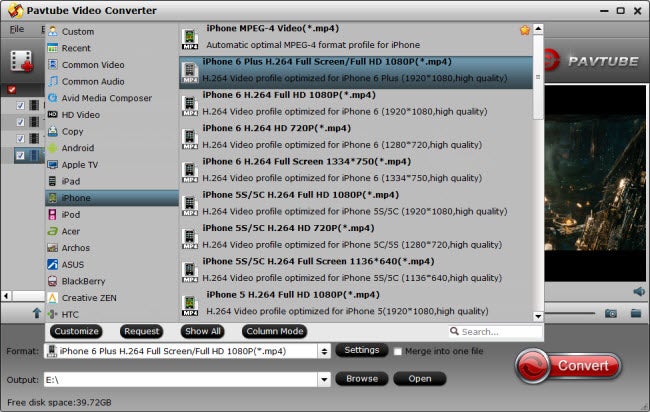Toggle the red select-all checkbox

pyautogui.click(x=12, y=90)
